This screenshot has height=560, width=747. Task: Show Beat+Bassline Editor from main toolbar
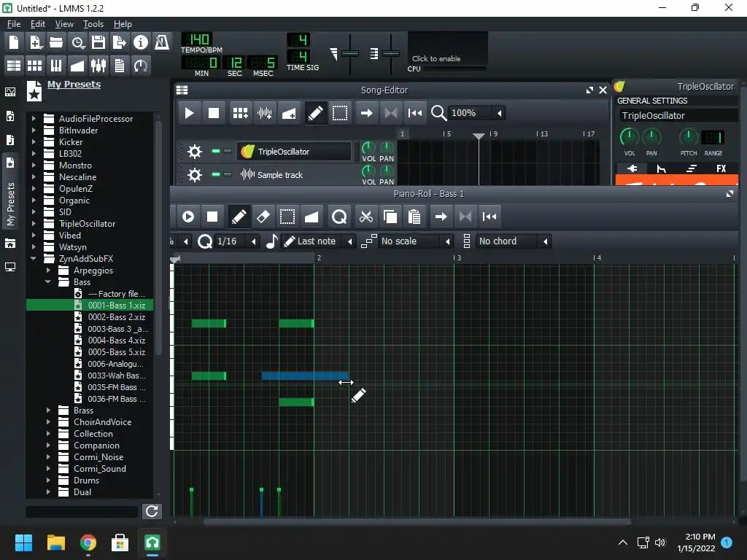click(x=35, y=65)
